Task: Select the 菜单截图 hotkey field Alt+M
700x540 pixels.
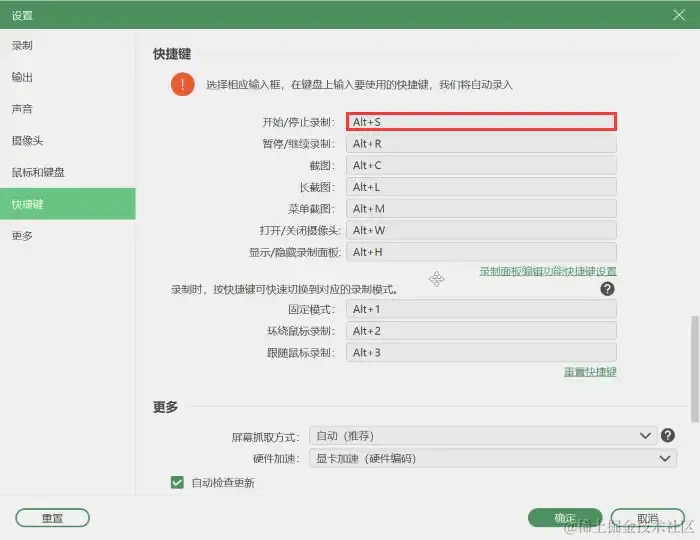Action: click(x=481, y=208)
